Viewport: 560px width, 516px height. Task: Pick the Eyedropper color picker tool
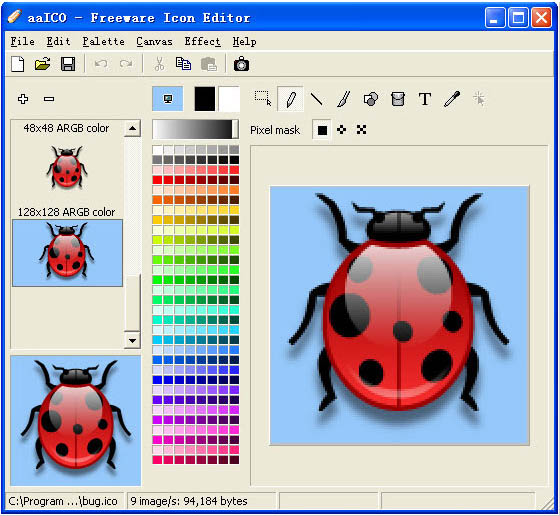pyautogui.click(x=452, y=99)
